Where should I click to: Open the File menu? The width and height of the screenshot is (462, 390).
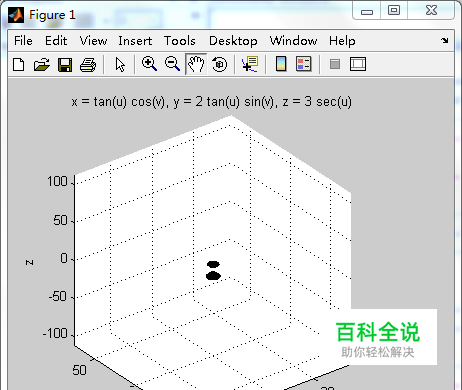23,41
